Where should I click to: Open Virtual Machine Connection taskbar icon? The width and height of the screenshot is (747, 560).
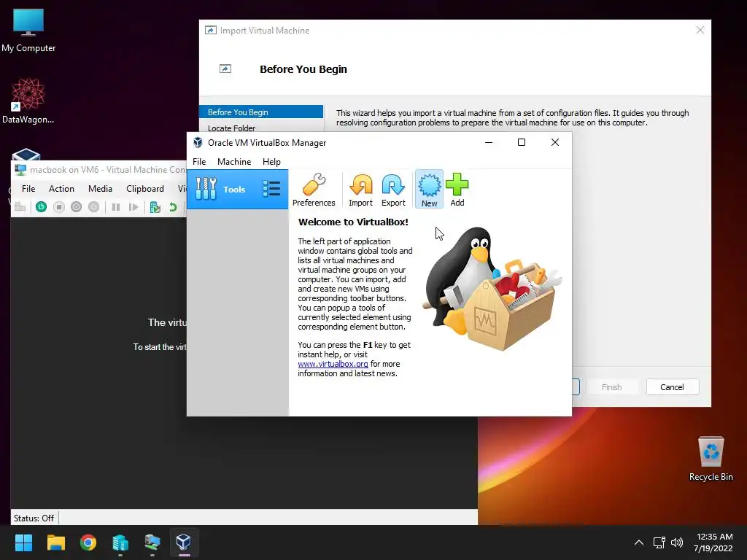(152, 542)
